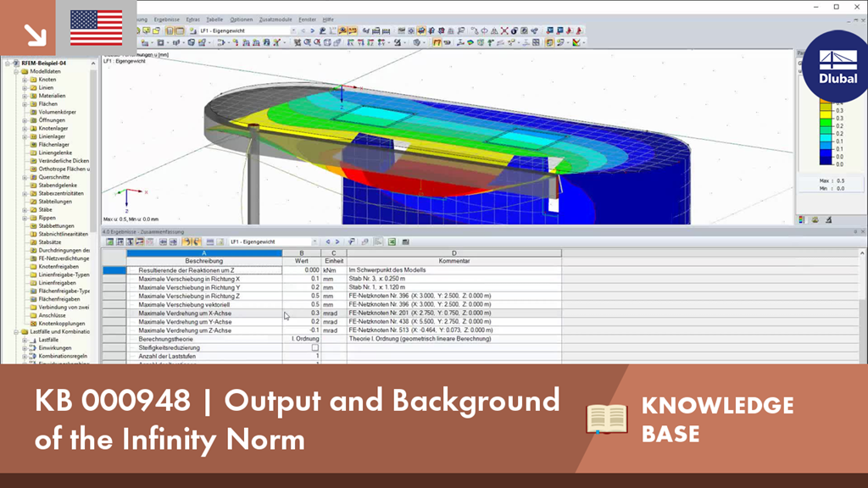868x488 pixels.
Task: Go to previous load case in results table toolbar
Action: 328,241
